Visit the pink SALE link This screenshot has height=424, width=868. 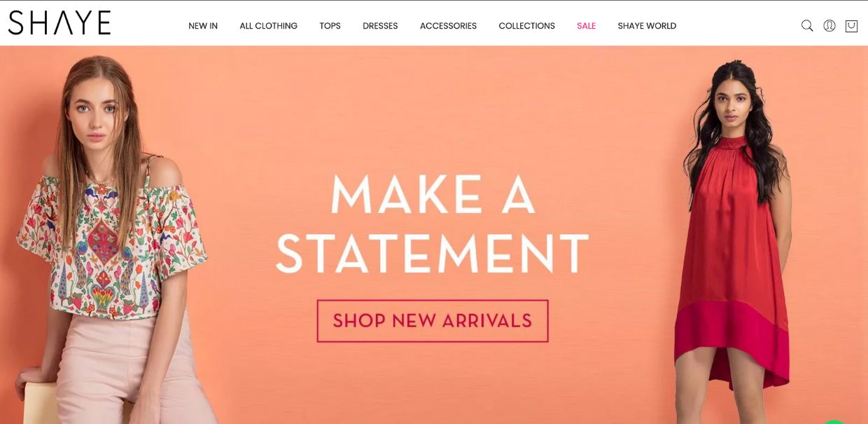click(587, 26)
